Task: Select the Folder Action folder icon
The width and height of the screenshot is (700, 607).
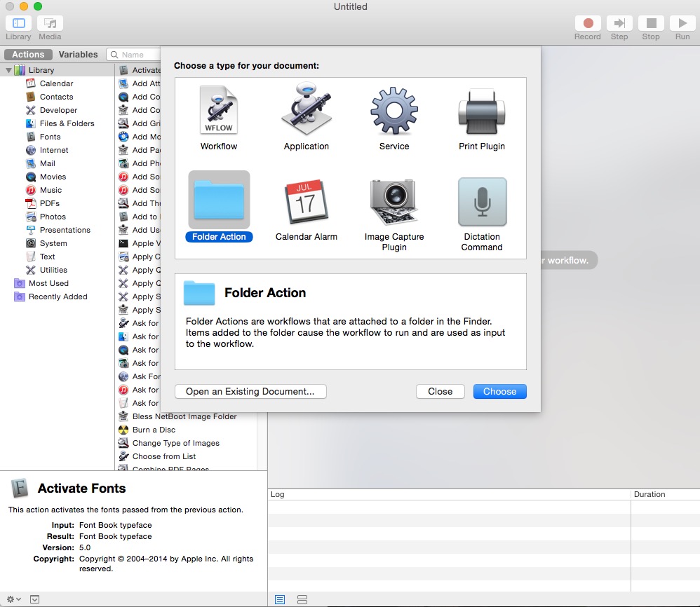Action: coord(219,200)
